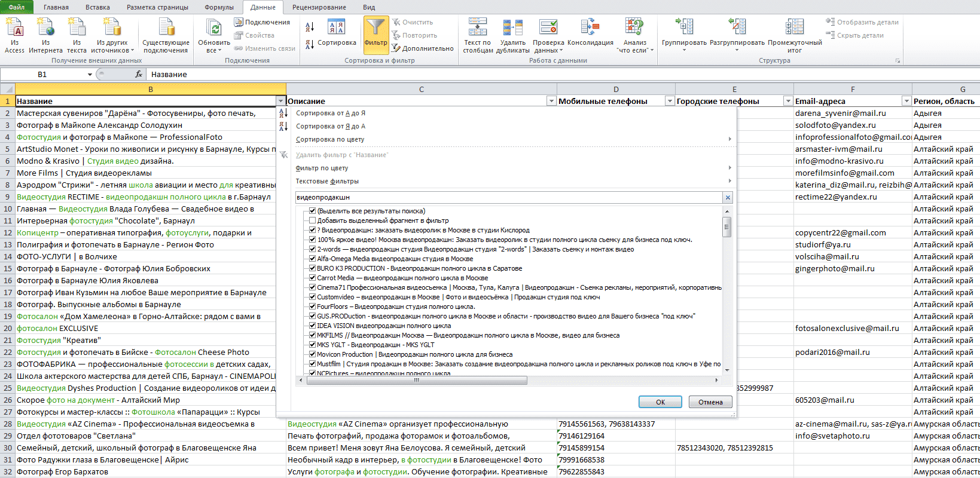The width and height of the screenshot is (980, 478).
Task: Open Email-адреса column filter dropdown
Action: coord(906,101)
